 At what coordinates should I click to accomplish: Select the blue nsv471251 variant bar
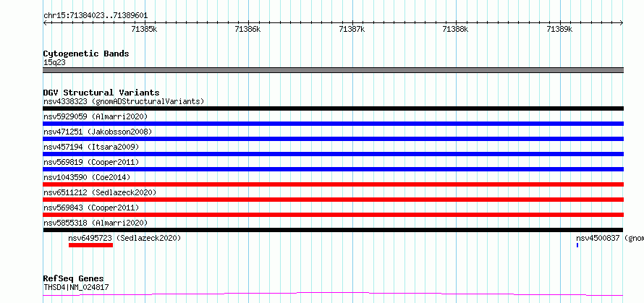pyautogui.click(x=333, y=139)
